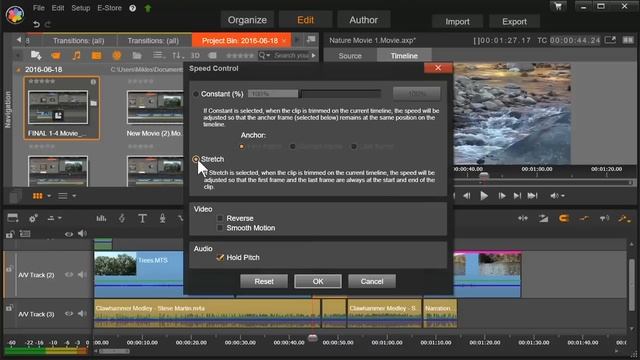
Task: Hide A/V Track (2) with eye icon
Action: [x=69, y=275]
